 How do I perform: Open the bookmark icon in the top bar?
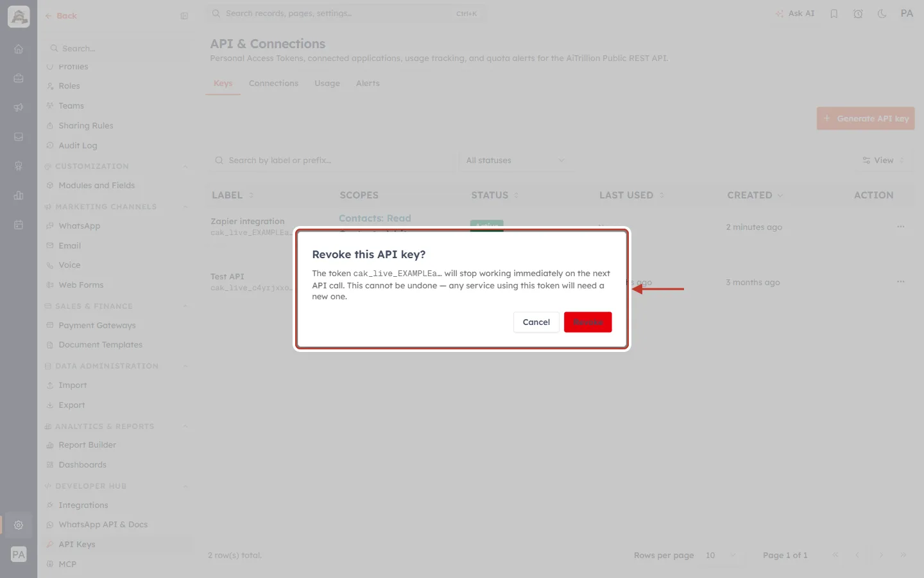pos(834,13)
